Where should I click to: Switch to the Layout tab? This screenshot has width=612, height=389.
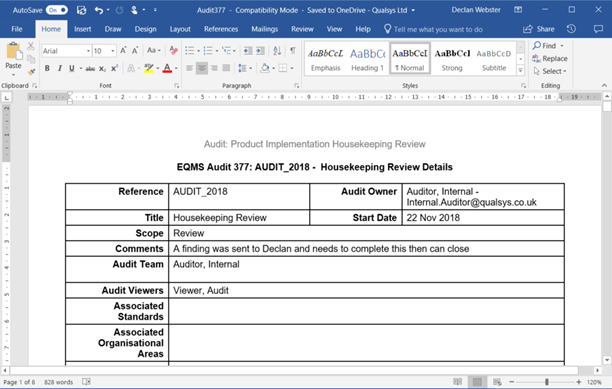(x=180, y=29)
